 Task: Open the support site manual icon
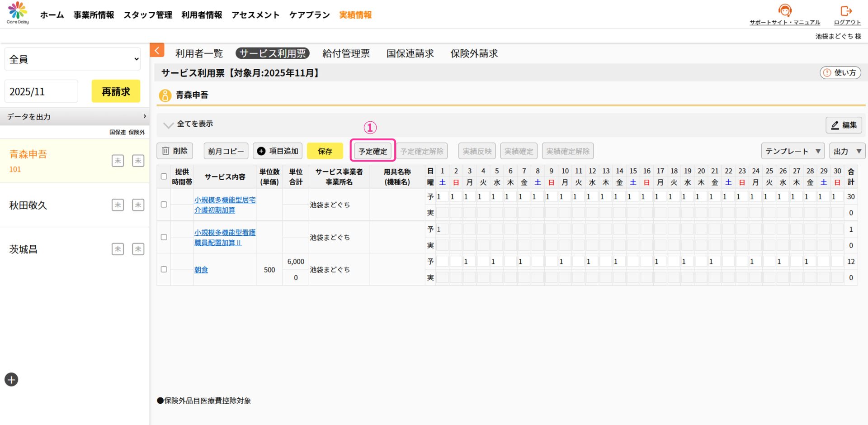point(784,11)
